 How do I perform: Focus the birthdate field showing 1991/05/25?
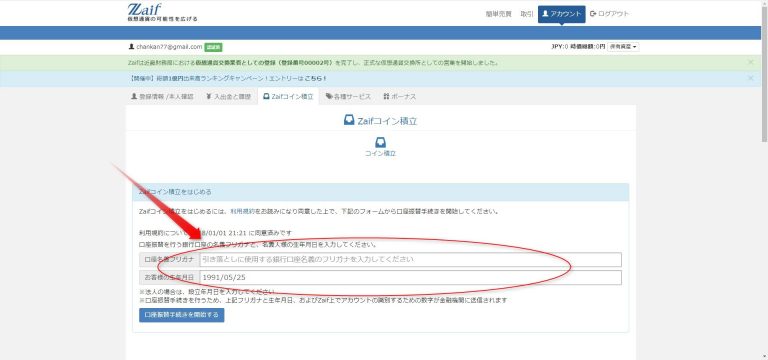(x=410, y=278)
